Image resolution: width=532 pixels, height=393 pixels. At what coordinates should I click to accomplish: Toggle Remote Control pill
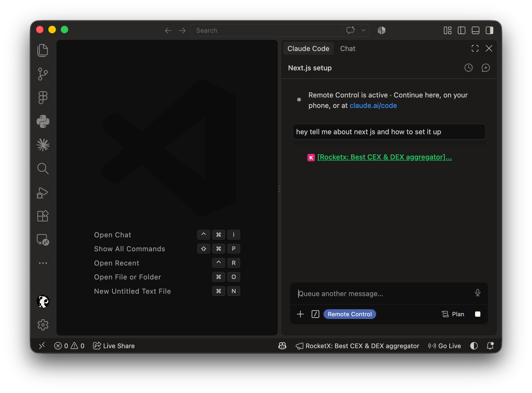(x=350, y=314)
